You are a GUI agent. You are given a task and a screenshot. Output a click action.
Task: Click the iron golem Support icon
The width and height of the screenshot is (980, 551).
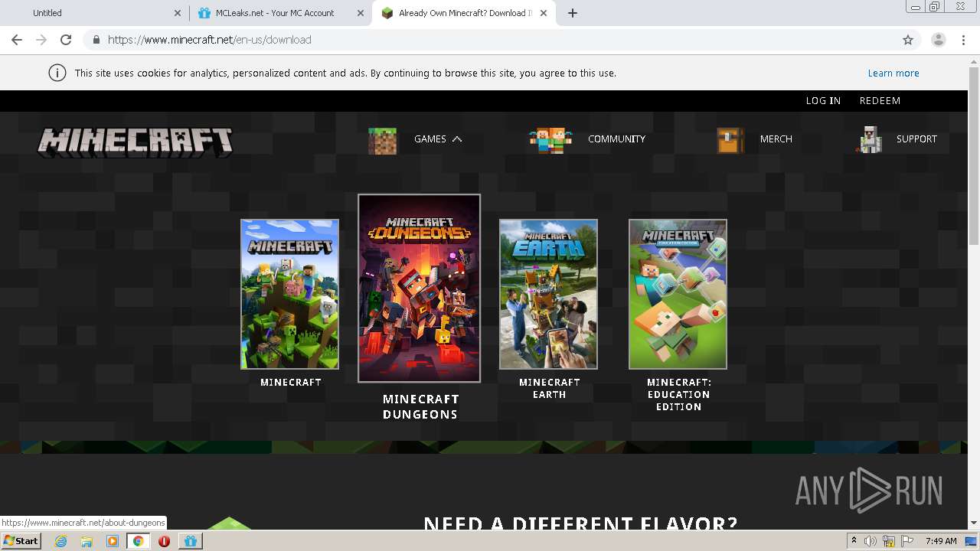click(871, 140)
